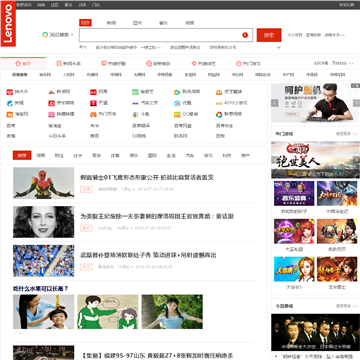The height and width of the screenshot is (360, 360).
Task: Open the 58同城 text link
Action: (x=139, y=136)
